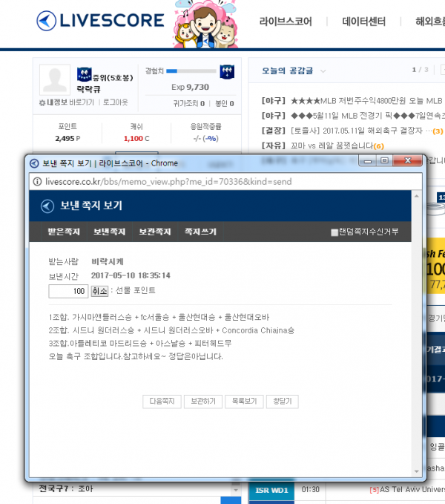Click the 보관하기 button

(x=203, y=402)
